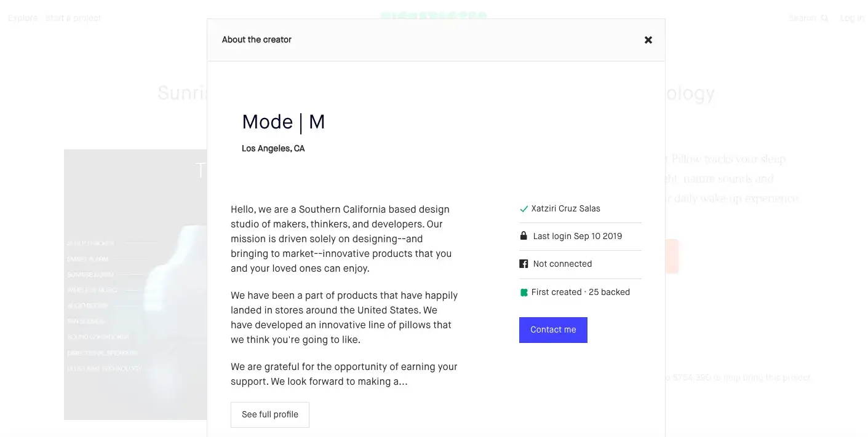
Task: Open the 25 backed projects link
Action: (x=609, y=293)
